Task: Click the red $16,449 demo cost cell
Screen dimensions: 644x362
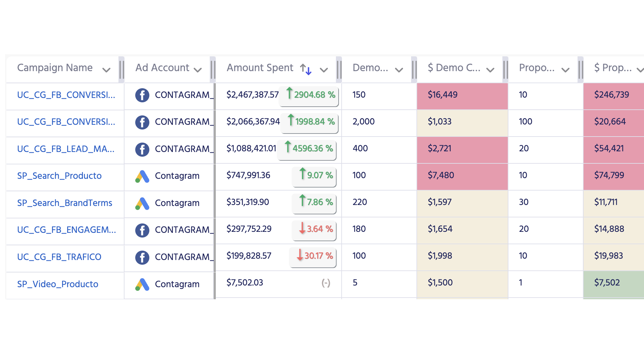Action: pyautogui.click(x=462, y=95)
